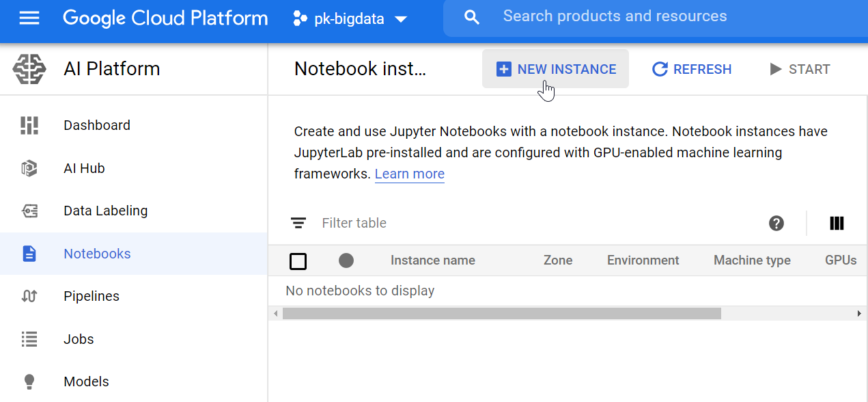Select Notebooks in the sidebar

pos(133,254)
